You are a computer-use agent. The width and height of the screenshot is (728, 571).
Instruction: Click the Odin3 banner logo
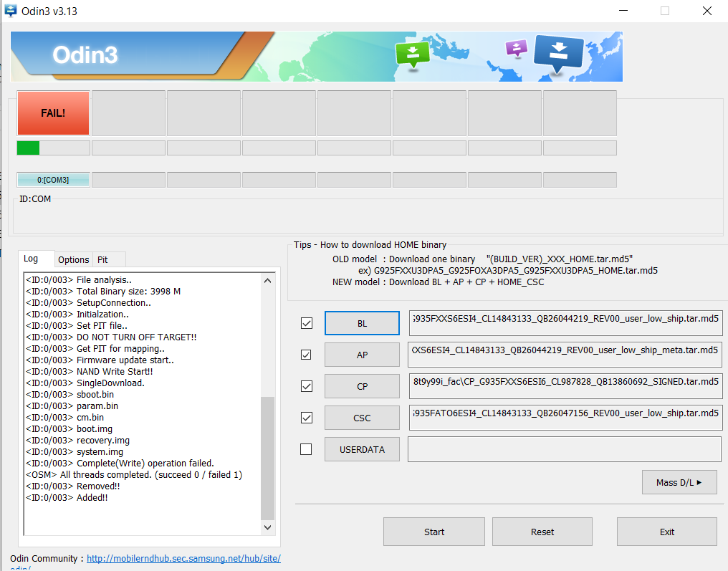click(x=85, y=54)
